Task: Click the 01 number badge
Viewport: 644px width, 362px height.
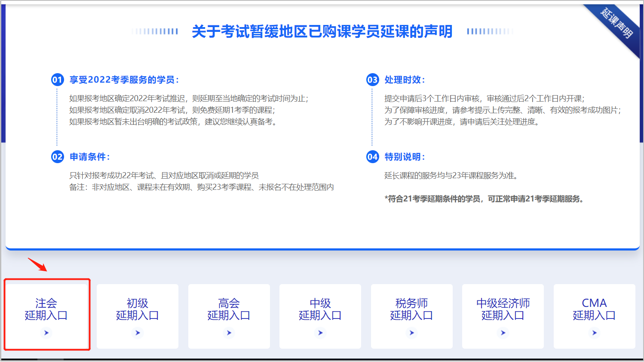Action: (58, 80)
